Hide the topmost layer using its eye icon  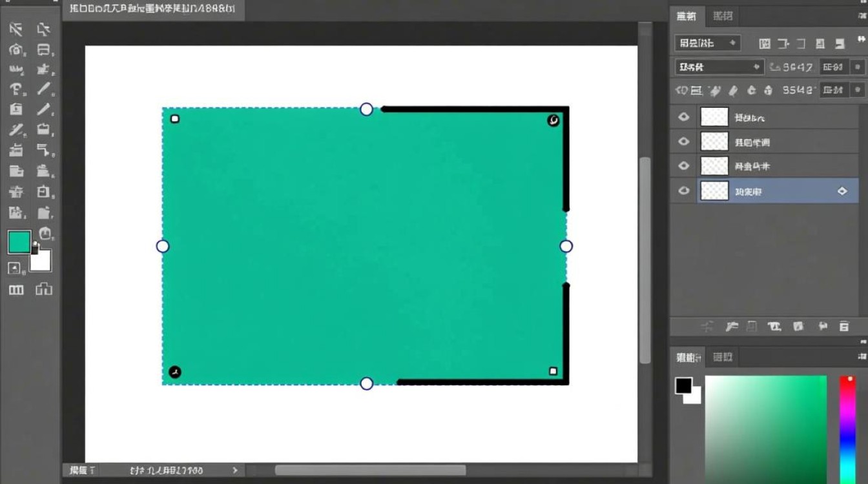[x=683, y=117]
